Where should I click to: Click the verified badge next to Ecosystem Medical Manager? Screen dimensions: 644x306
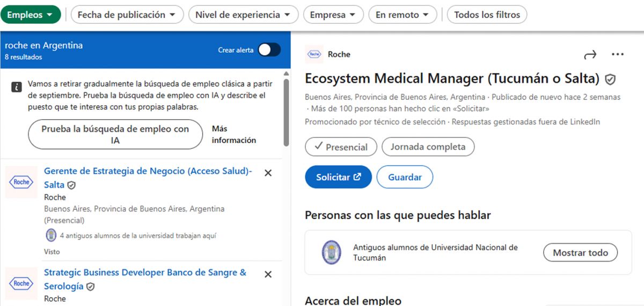[x=610, y=79]
